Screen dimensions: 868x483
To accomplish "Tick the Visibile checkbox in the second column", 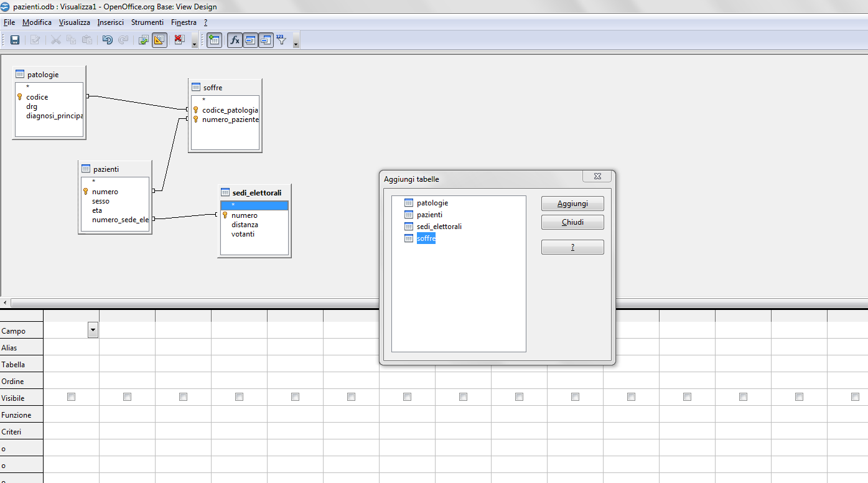I will [127, 397].
